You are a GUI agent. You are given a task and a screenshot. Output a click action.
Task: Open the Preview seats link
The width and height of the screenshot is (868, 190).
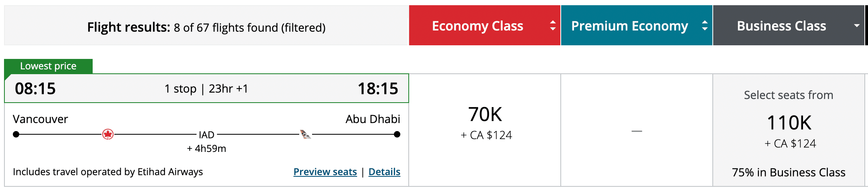coord(325,172)
